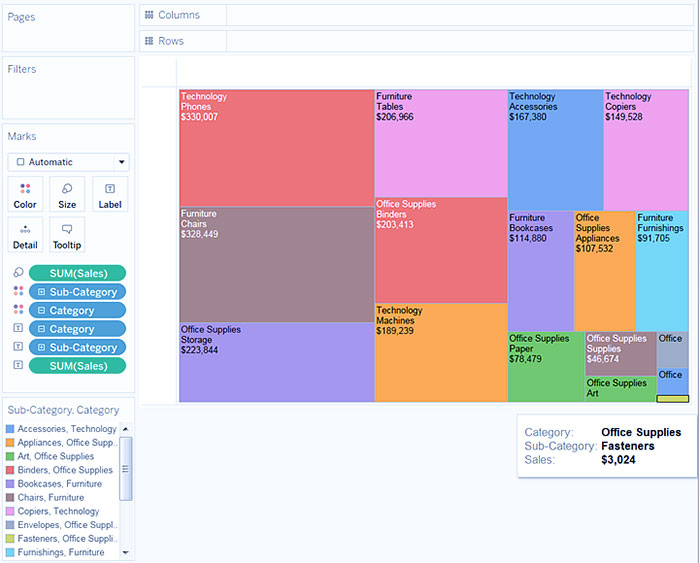Screen dimensions: 700x563
Task: Click the empty Columns shelf field
Action: 459,15
